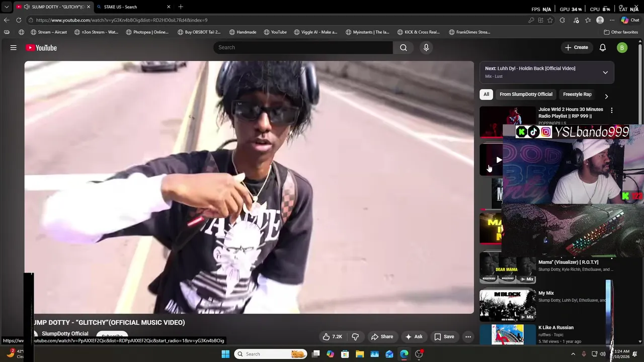Open Juice Wrld 2 Hours Radio Playlist title

point(571,113)
